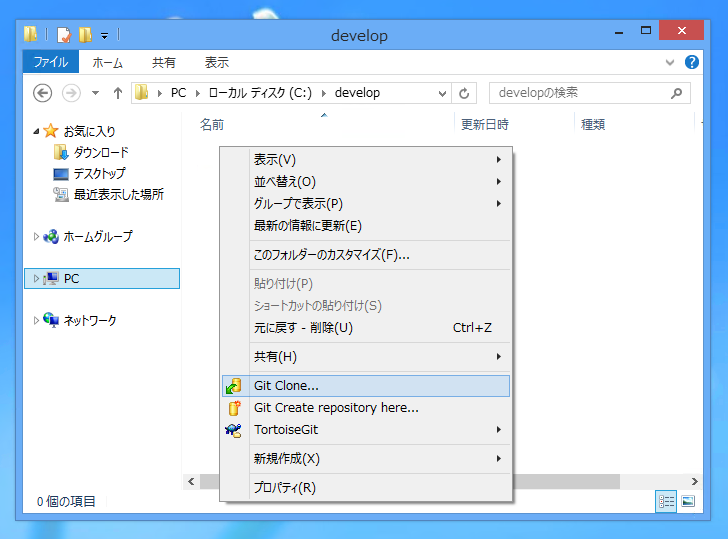Click the New folder icon in quick access toolbar
The height and width of the screenshot is (539, 728).
85,35
